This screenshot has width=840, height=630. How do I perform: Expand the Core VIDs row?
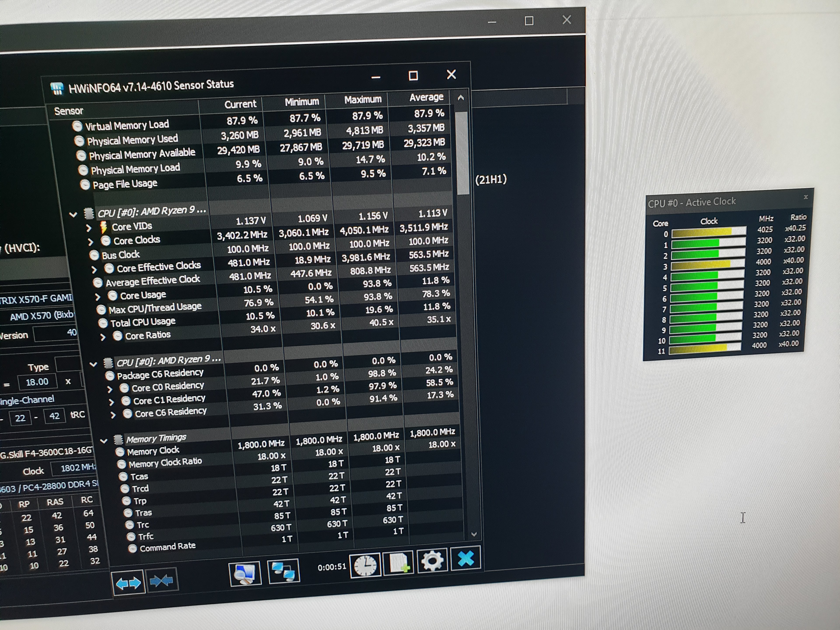pos(88,228)
